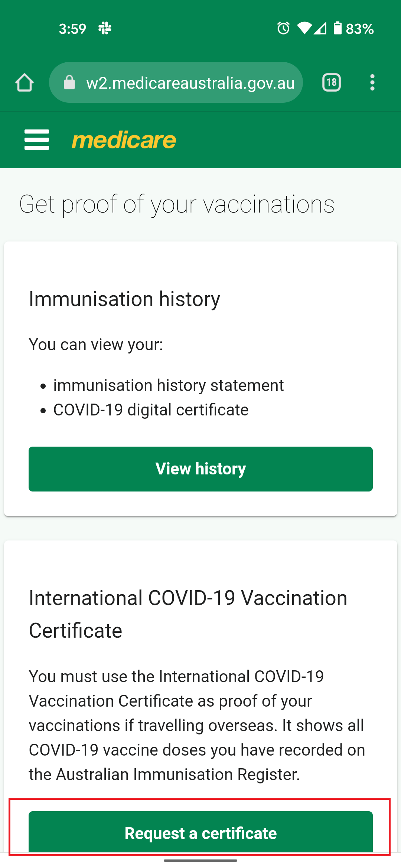Tap the Get proof of your vaccinations heading
The height and width of the screenshot is (868, 401).
click(177, 204)
